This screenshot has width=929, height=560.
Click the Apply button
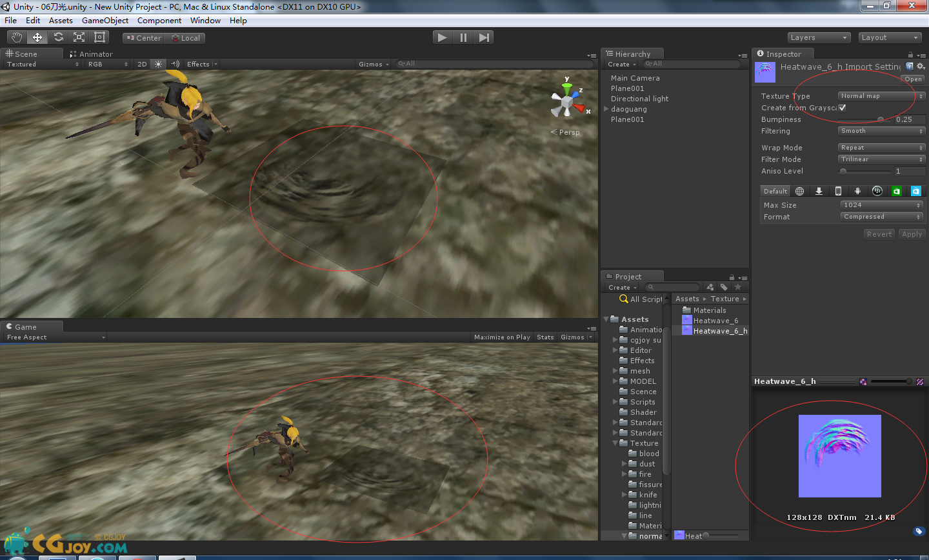point(912,234)
